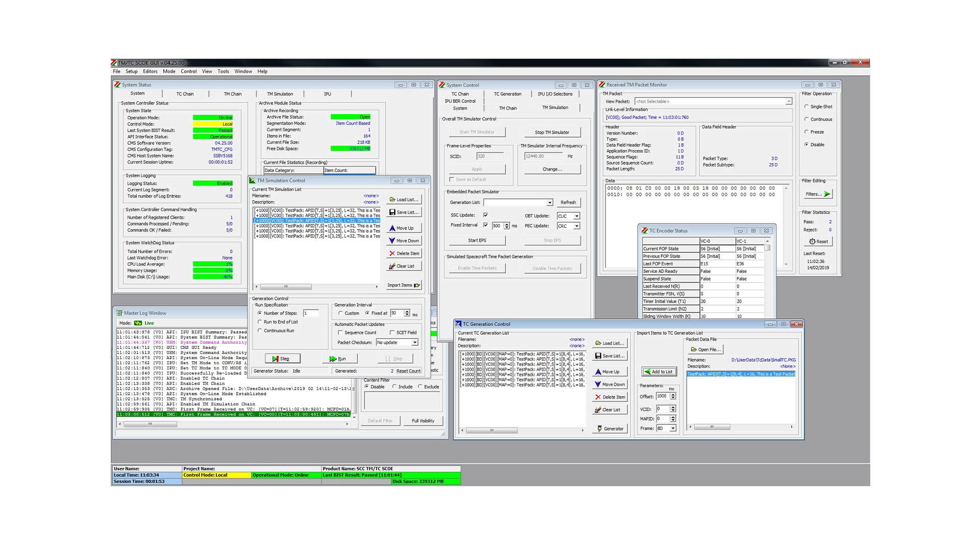Click Clear List in TM Simulation Control
Screen dimensions: 980x551
[404, 266]
